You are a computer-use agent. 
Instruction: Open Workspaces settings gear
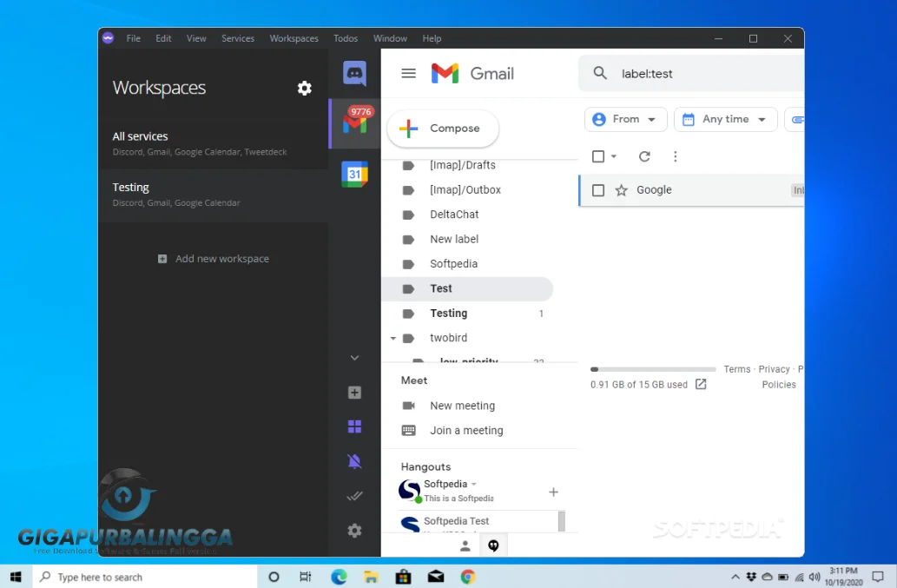pos(304,88)
